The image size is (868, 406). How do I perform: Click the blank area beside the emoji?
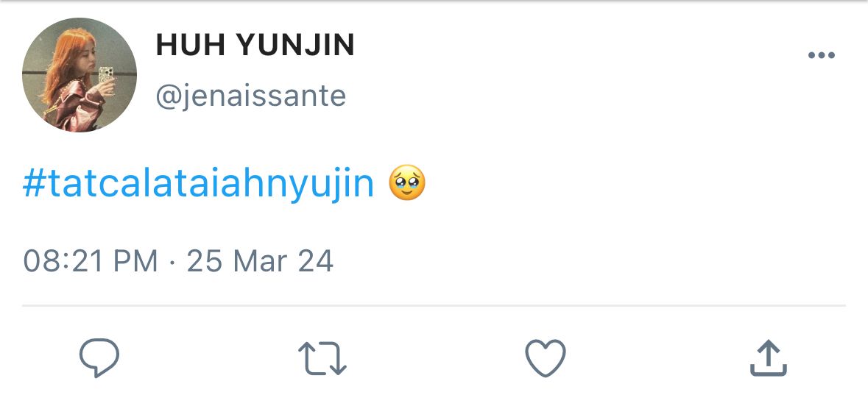pos(637,184)
